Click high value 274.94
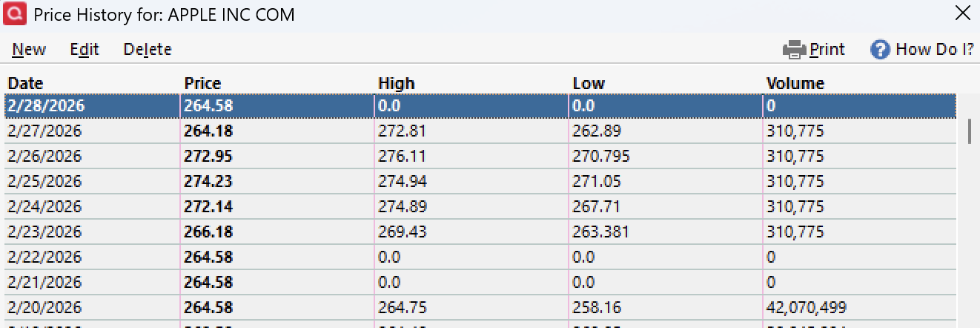Viewport: 980px width, 328px height. [403, 182]
